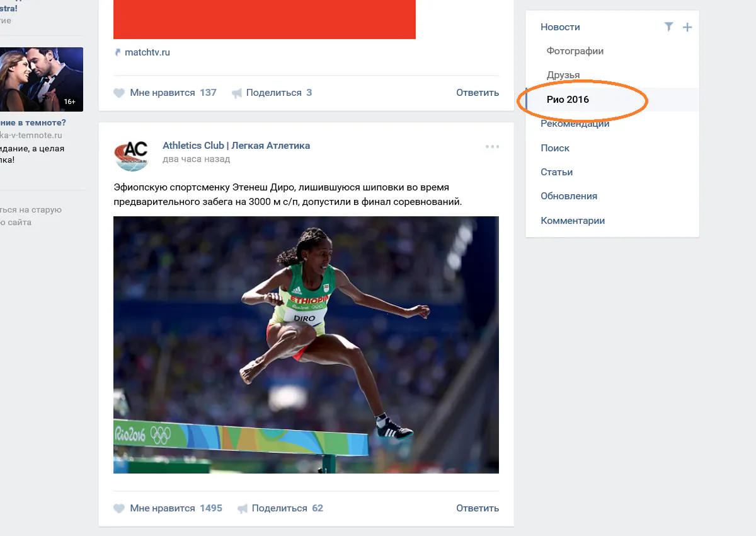Screen dimensions: 756x536
Task: Click the plus icon next to Новости
Action: pos(687,27)
